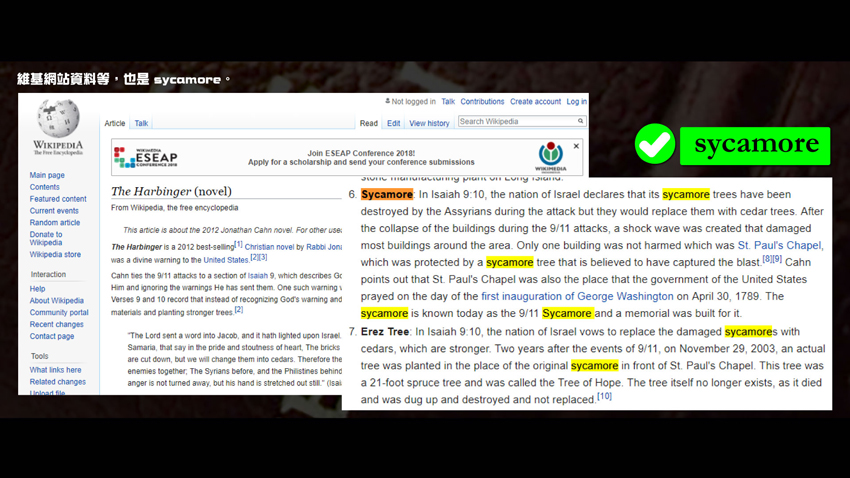Click The Harbinger (novel) page title
Image resolution: width=850 pixels, height=478 pixels.
tap(171, 191)
